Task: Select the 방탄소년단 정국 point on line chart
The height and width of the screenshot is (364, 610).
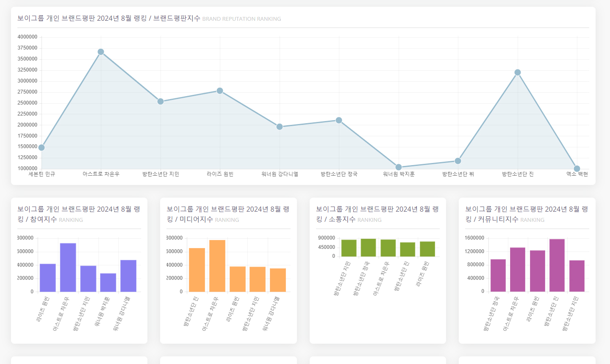Action: (x=339, y=121)
